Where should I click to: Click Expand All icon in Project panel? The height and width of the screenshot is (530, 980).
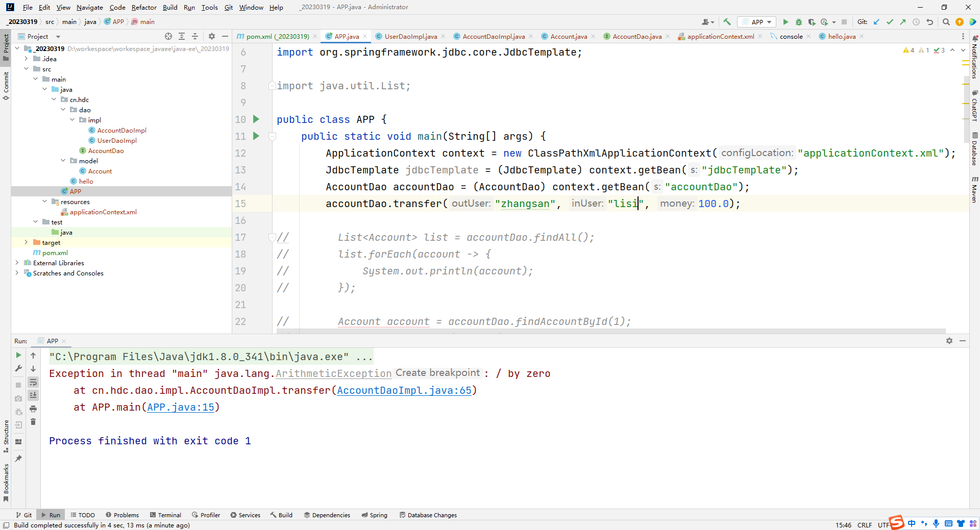182,36
